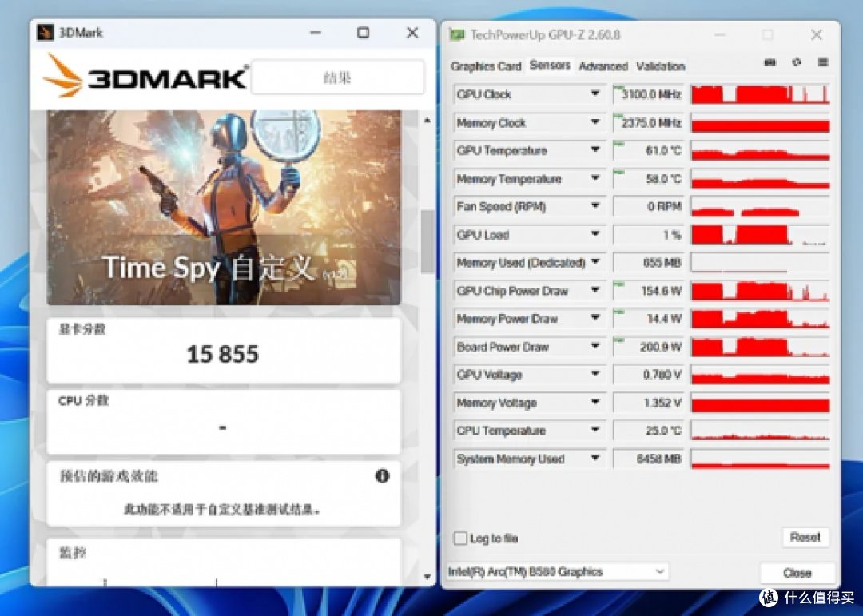
Task: Click the Time Spy benchmark thumbnail image
Action: [224, 208]
